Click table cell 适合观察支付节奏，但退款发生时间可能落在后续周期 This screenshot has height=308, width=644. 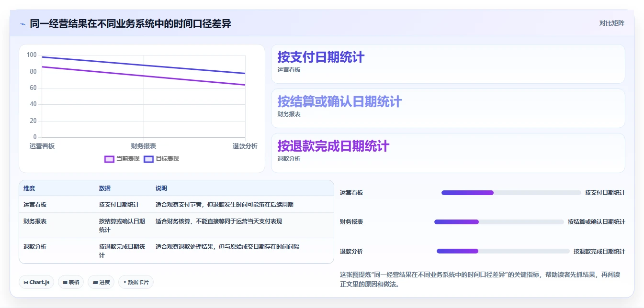click(x=242, y=205)
